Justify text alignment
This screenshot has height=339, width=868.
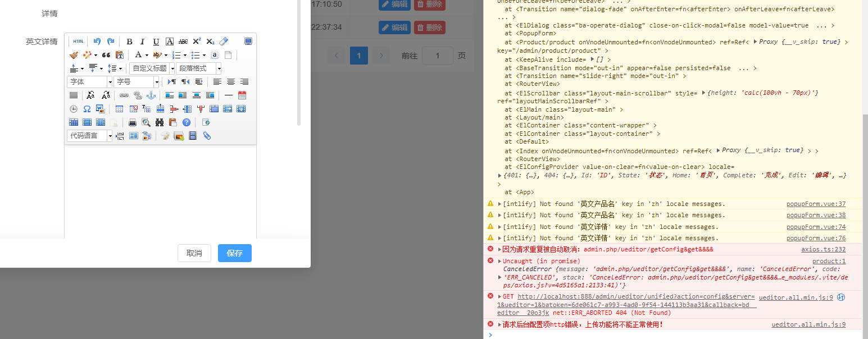coord(74,95)
